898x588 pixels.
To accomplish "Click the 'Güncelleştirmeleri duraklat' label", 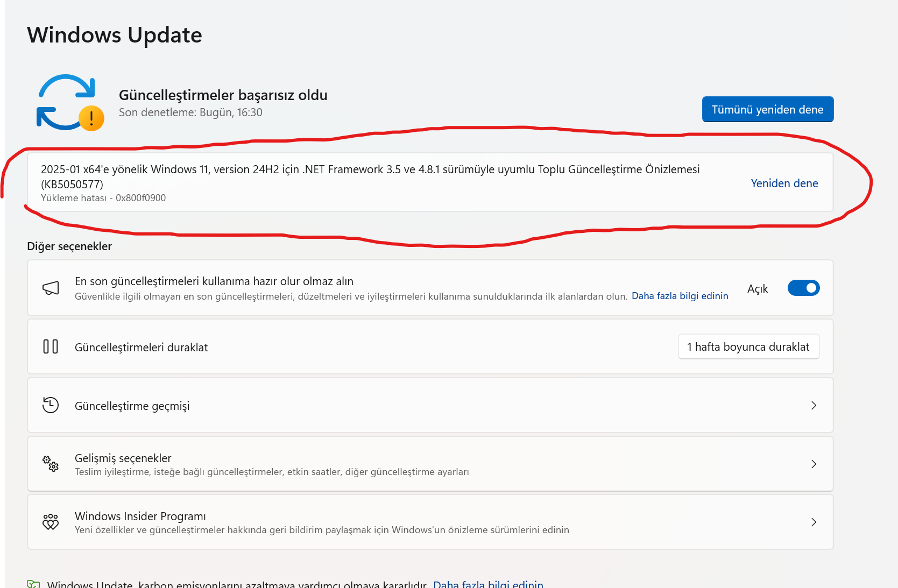I will [141, 348].
